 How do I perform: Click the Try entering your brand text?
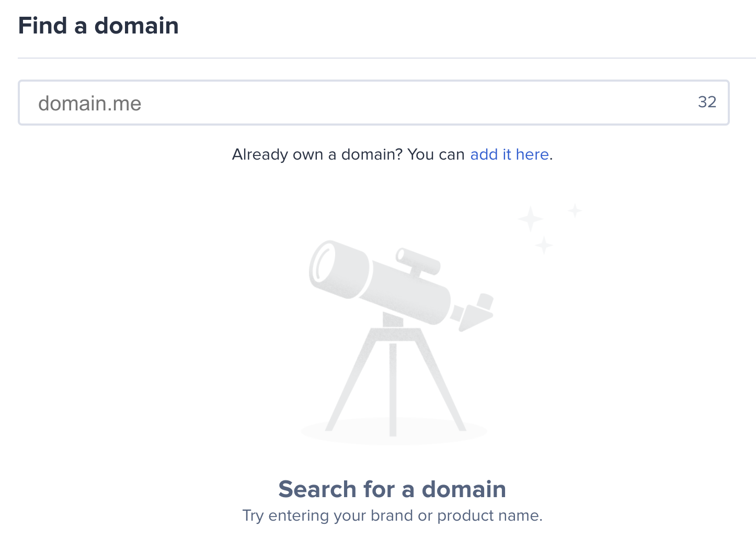click(x=392, y=515)
